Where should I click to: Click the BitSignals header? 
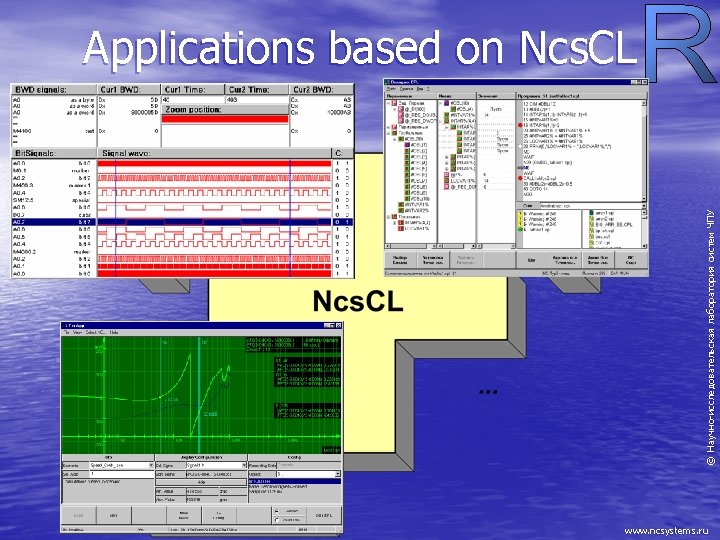pyautogui.click(x=54, y=153)
